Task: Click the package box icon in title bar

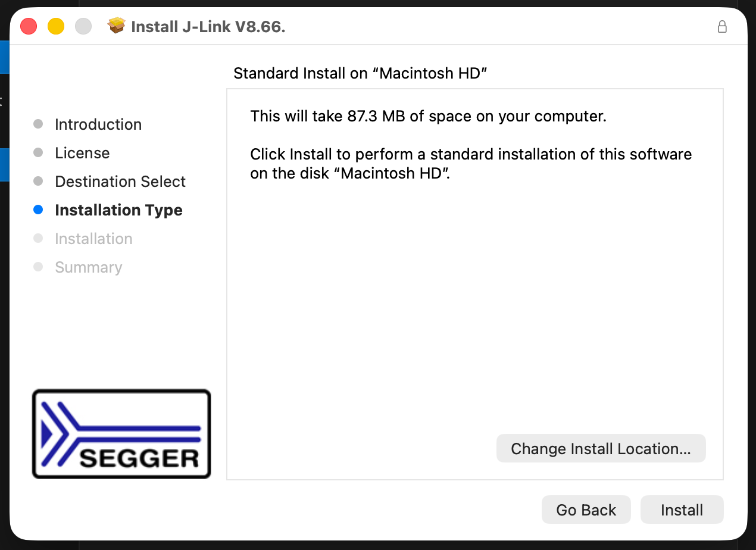Action: tap(116, 26)
